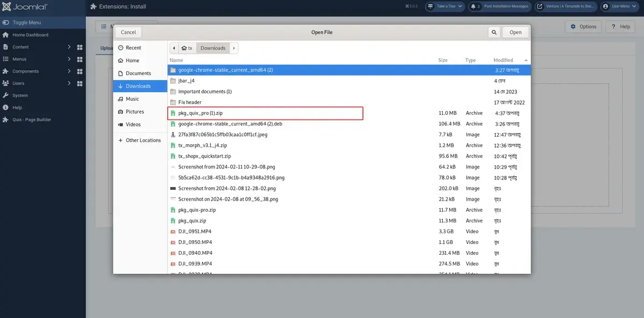Select the Fix header folder
Viewport: 644px width, 318px height.
pos(349,102)
